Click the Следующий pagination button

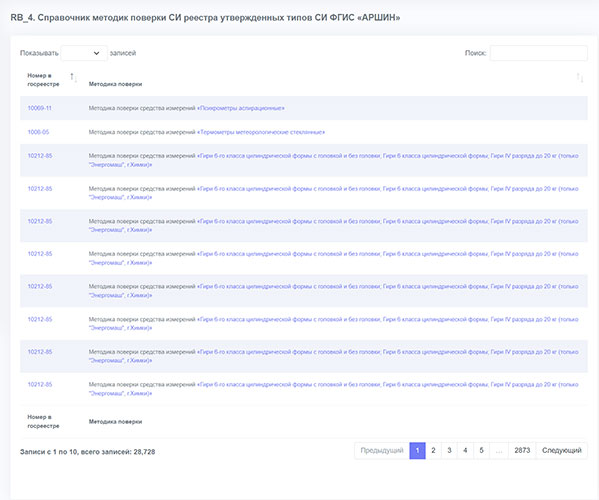562,450
